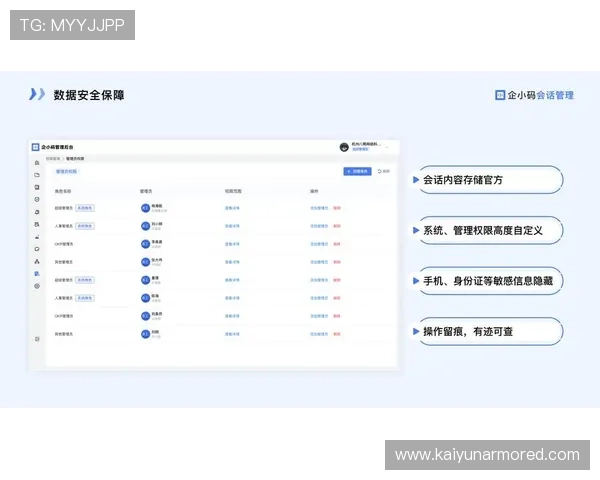Go to the parent breadcrumb before 管理员权限
This screenshot has width=600, height=480.
point(53,158)
